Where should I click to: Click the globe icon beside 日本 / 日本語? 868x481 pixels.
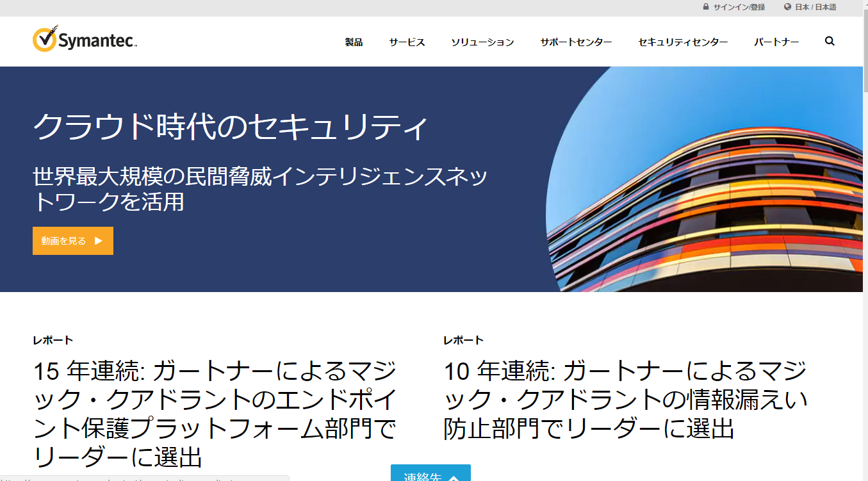tap(787, 7)
